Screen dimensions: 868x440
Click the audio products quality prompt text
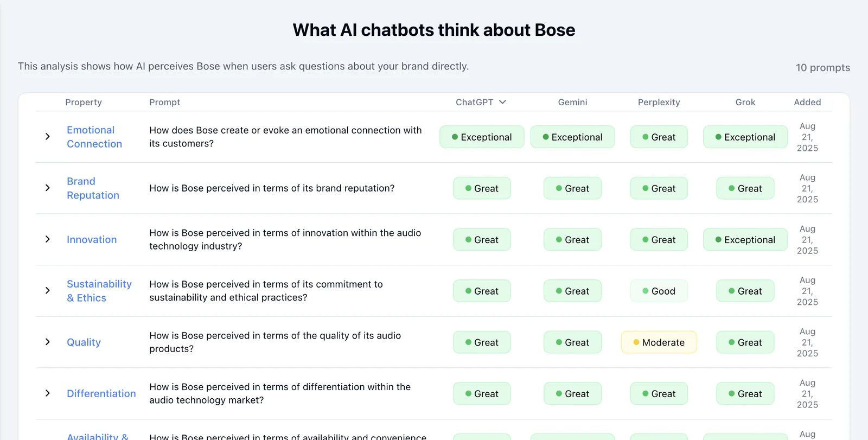point(275,342)
